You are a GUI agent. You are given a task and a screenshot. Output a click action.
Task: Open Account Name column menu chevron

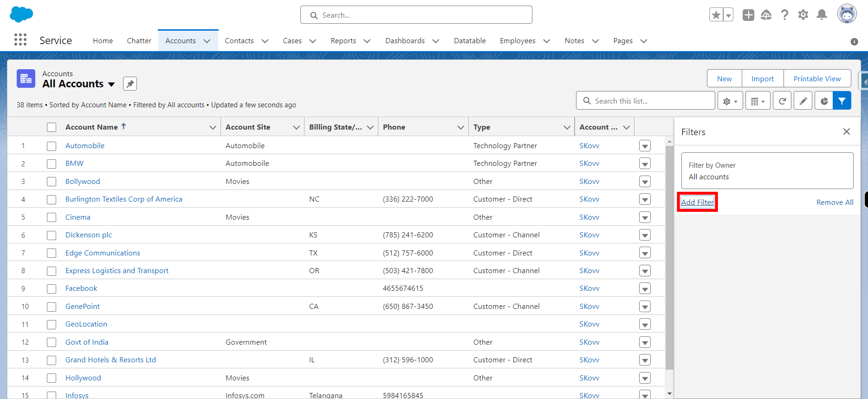pos(213,127)
